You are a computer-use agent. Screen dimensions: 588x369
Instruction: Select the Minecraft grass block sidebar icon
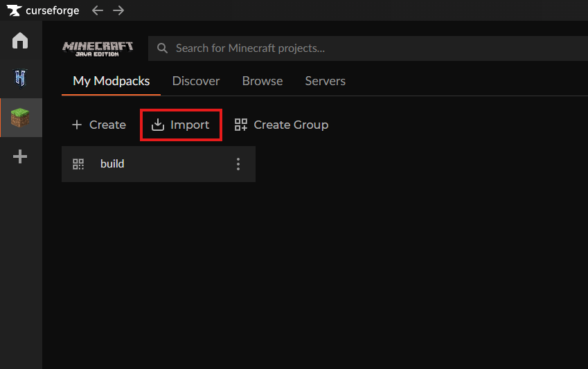[x=20, y=118]
